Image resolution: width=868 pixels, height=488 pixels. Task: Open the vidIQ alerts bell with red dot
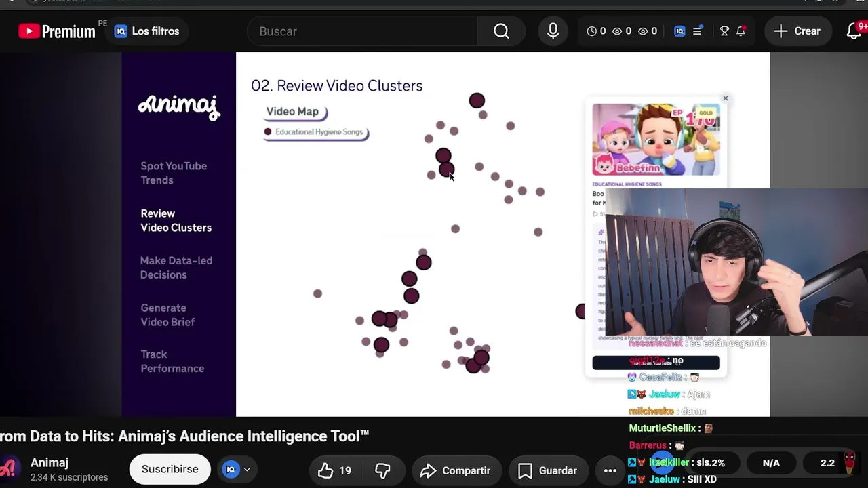click(741, 31)
